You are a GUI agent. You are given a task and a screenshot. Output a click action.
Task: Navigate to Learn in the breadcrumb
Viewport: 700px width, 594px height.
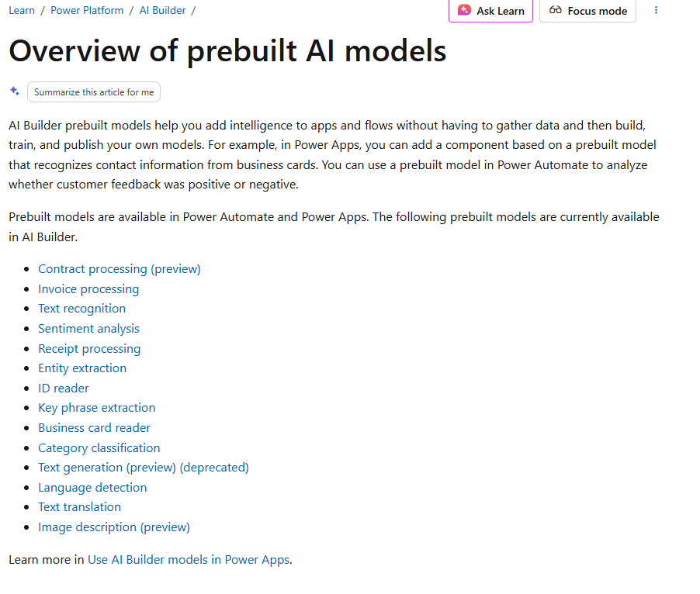coord(21,10)
